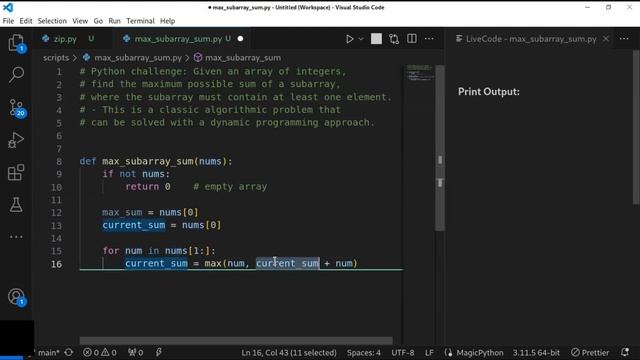Open errors and warnings problems indicator
The image size is (640, 360).
click(100, 352)
